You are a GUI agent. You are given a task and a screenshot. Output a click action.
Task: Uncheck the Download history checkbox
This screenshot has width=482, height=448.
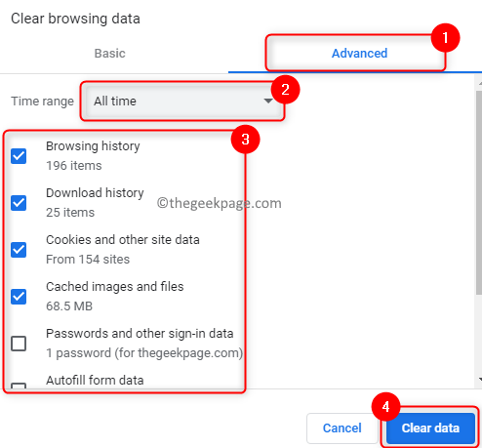click(19, 203)
